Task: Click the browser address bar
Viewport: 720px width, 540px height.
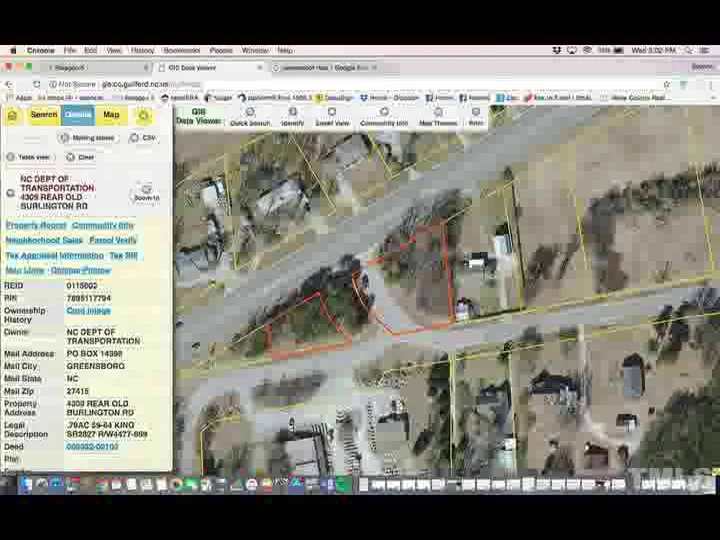Action: pos(358,84)
